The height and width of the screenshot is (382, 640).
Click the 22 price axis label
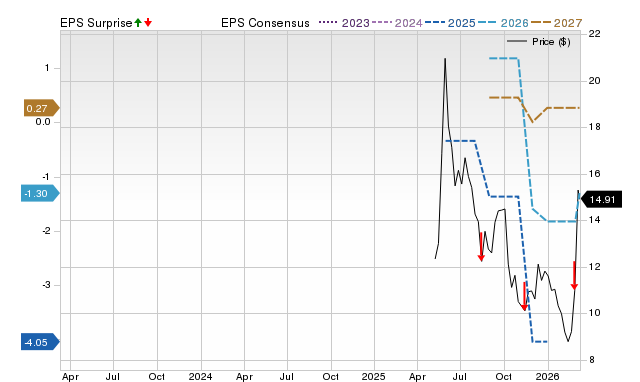594,33
